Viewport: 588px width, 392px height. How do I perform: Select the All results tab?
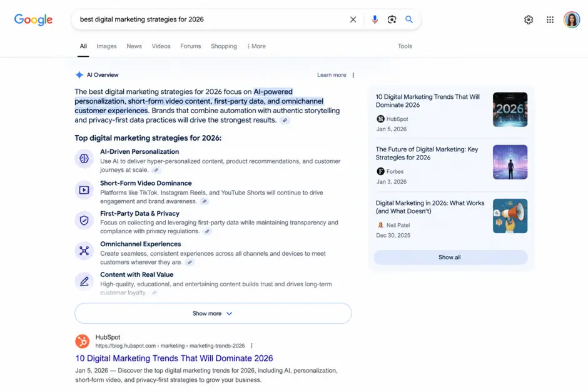pyautogui.click(x=83, y=46)
